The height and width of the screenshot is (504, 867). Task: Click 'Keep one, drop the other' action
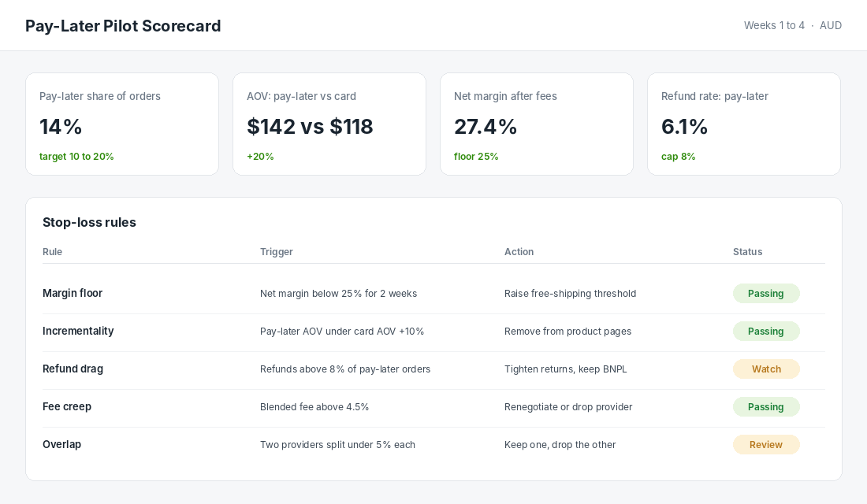(560, 444)
